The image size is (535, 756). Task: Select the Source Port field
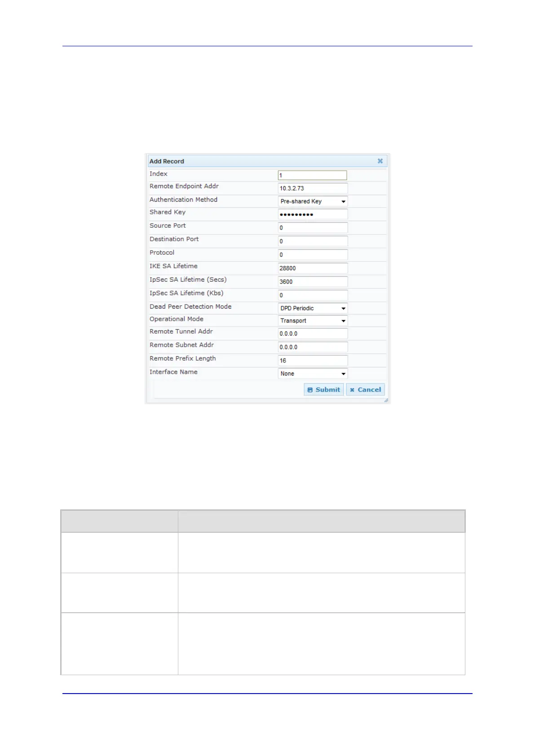tap(313, 228)
